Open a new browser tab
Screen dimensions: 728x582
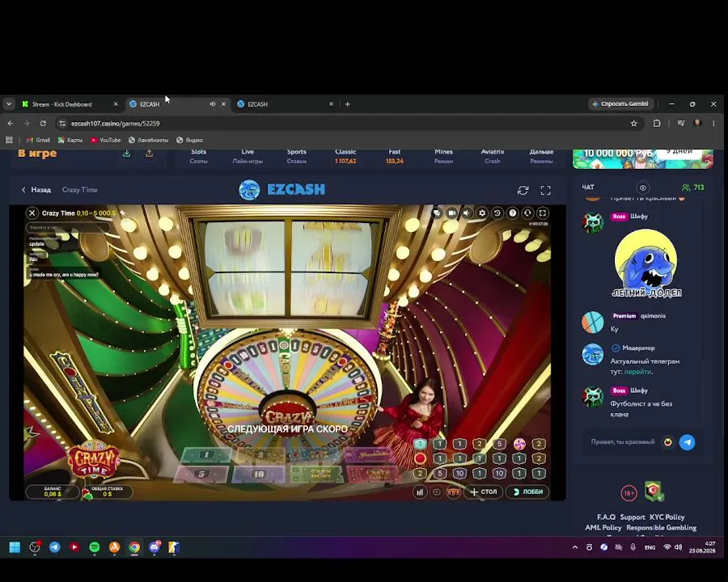347,104
